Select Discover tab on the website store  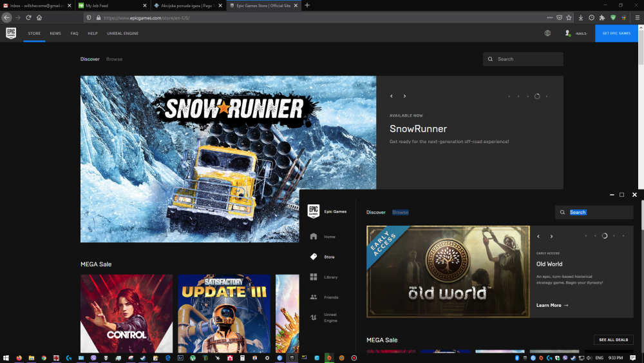[x=90, y=59]
